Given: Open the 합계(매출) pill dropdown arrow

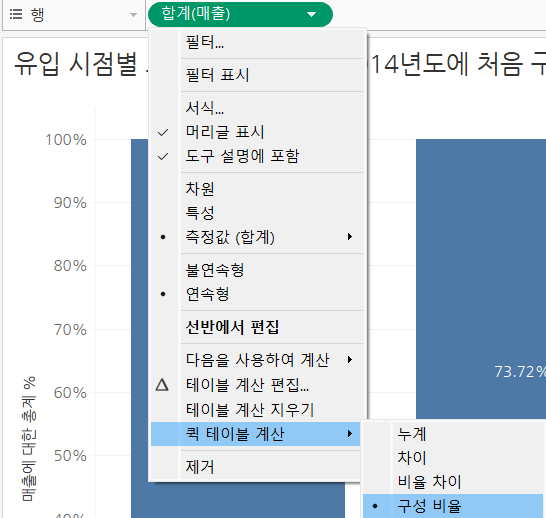Looking at the screenshot, I should (311, 14).
